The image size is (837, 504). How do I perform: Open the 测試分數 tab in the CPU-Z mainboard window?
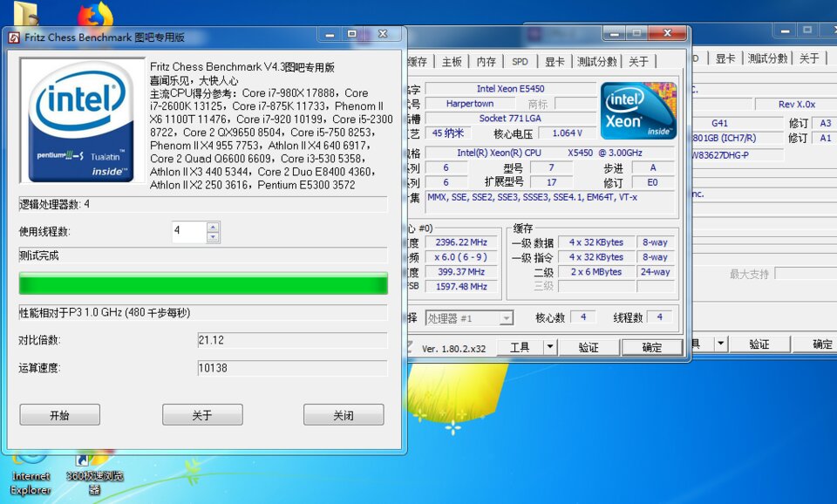[767, 58]
